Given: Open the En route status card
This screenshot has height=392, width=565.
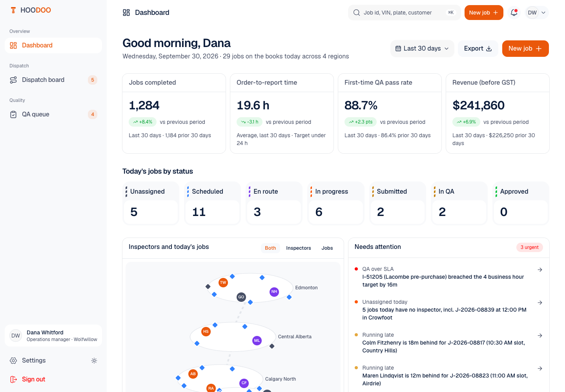Looking at the screenshot, I should pyautogui.click(x=274, y=203).
